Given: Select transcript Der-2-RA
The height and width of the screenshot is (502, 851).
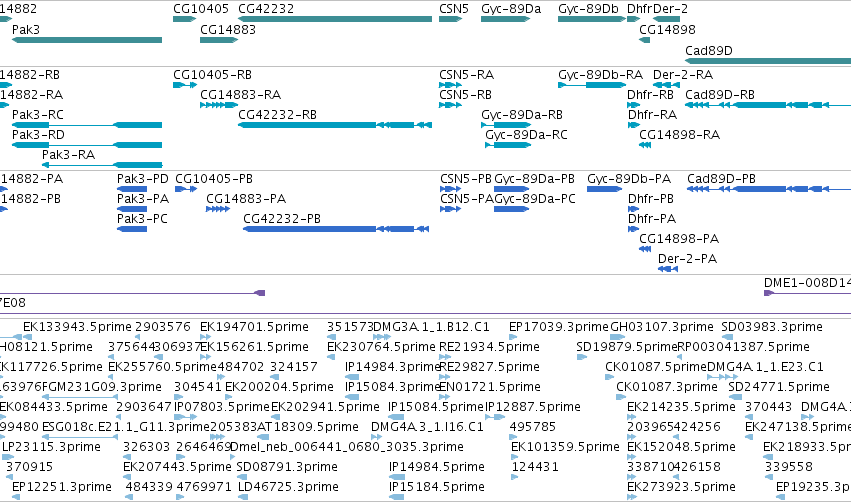Looking at the screenshot, I should pyautogui.click(x=666, y=85).
